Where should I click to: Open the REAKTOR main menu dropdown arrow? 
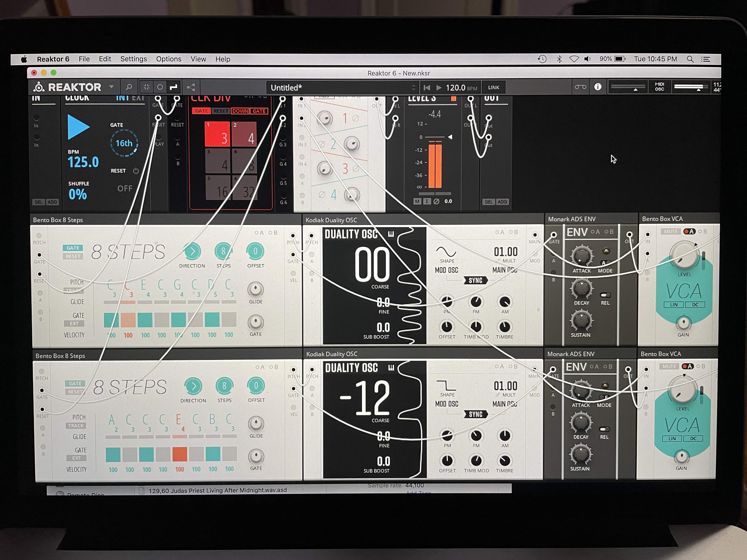[111, 87]
